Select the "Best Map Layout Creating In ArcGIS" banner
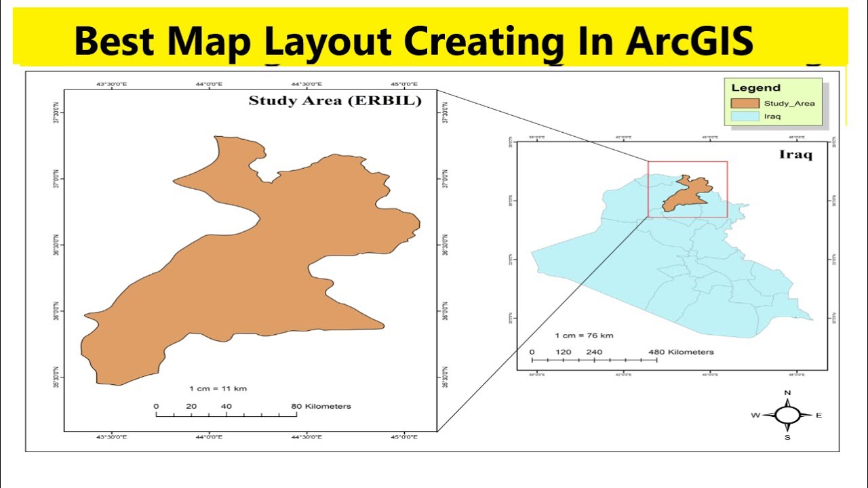The image size is (868, 488). pos(430,37)
